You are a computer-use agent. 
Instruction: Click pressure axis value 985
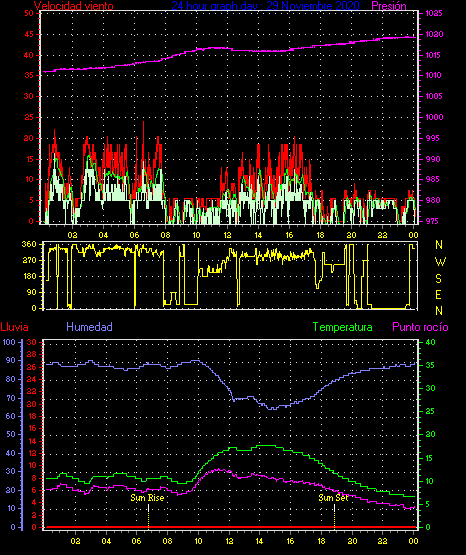433,179
